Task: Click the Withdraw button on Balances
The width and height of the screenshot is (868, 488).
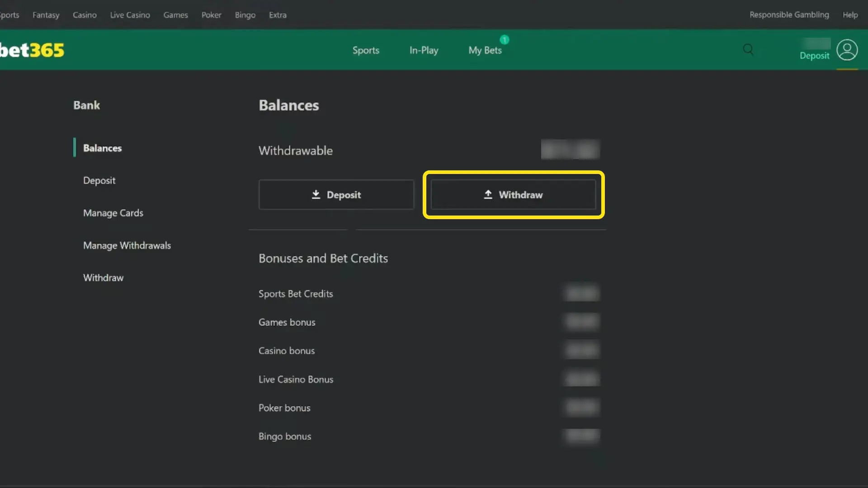Action: point(513,195)
